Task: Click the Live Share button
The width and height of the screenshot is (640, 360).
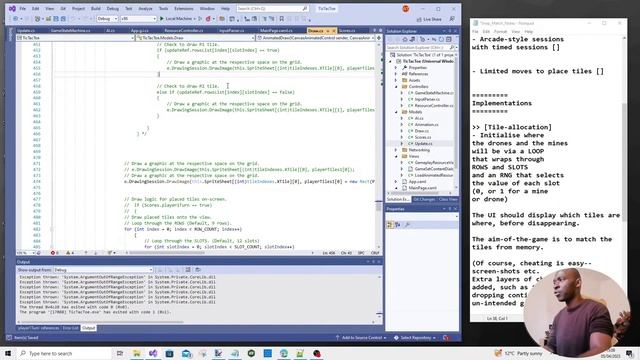Action: [429, 19]
